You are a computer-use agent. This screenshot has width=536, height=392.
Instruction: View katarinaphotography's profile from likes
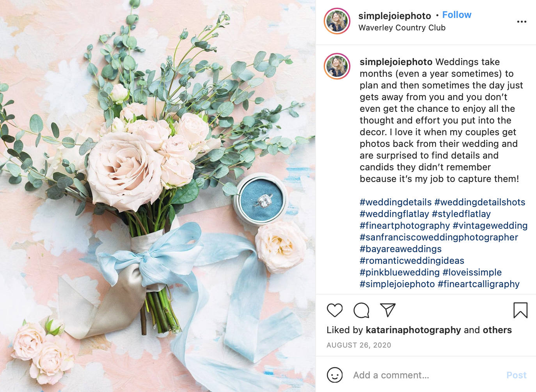[414, 330]
